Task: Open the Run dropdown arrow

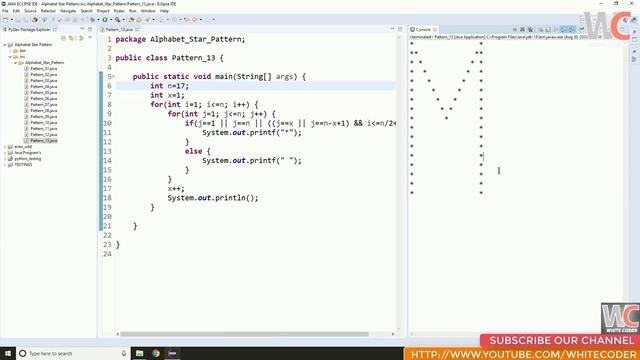Action: (111, 20)
